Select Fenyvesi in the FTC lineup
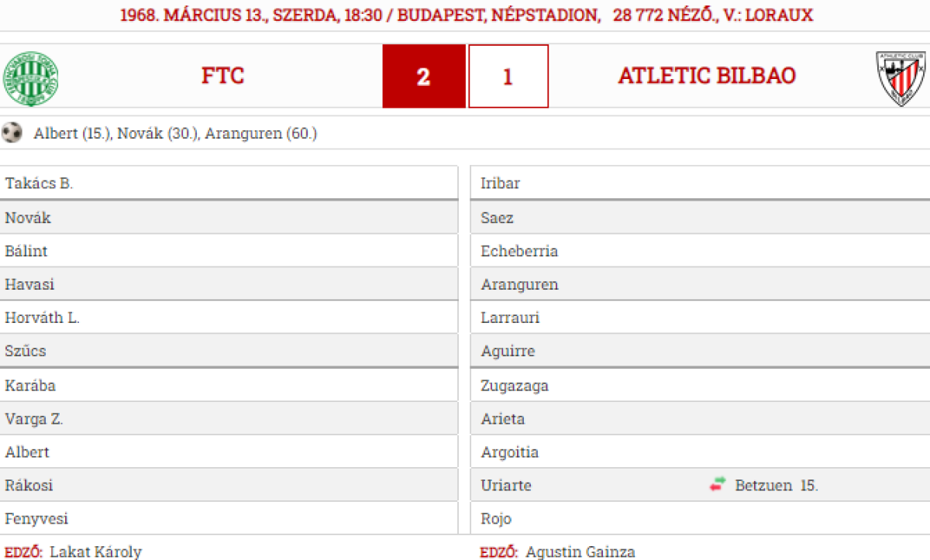This screenshot has width=930, height=560. click(36, 519)
